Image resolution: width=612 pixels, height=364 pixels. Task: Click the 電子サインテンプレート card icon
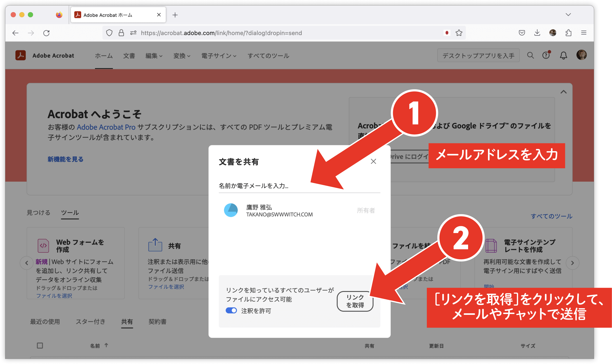point(491,246)
